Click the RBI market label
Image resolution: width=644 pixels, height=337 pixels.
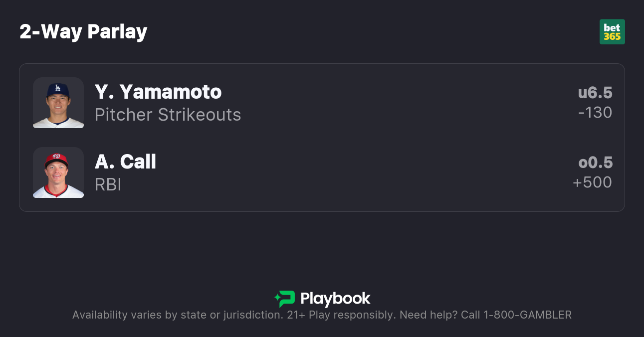[x=108, y=184]
